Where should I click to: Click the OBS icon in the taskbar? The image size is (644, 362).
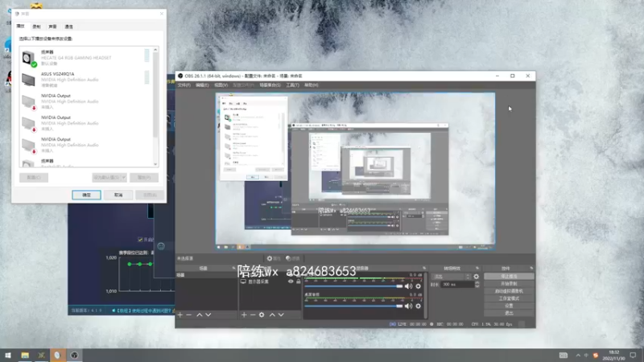point(74,355)
